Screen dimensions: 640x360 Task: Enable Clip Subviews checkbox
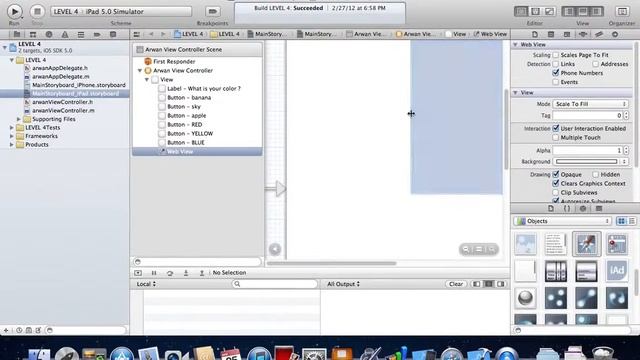(x=555, y=192)
